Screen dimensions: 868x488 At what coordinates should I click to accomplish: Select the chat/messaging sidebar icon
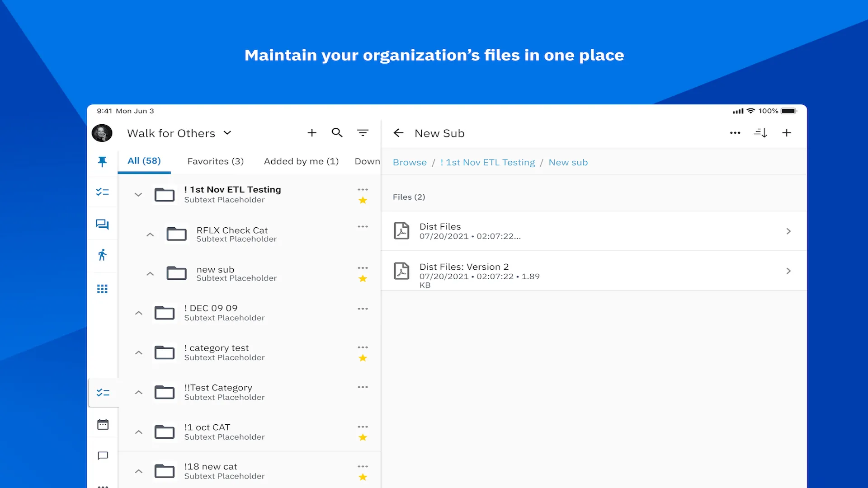coord(102,224)
